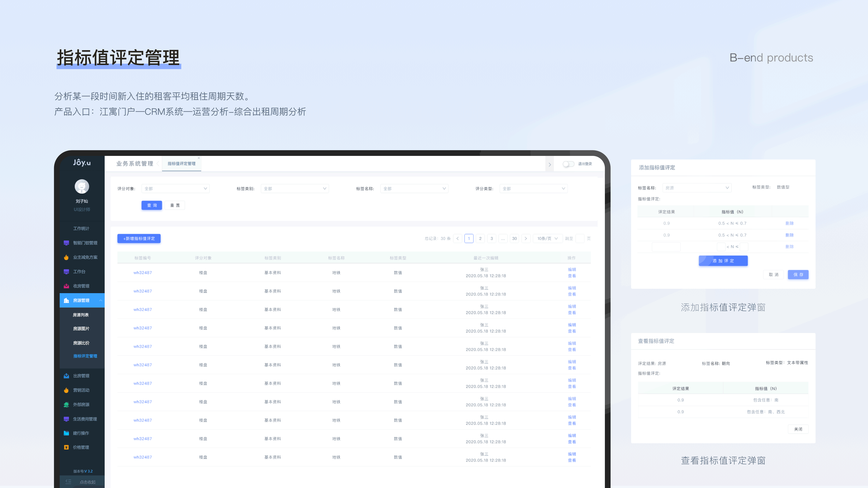Click the 工作台 monitor icon

pyautogui.click(x=66, y=271)
